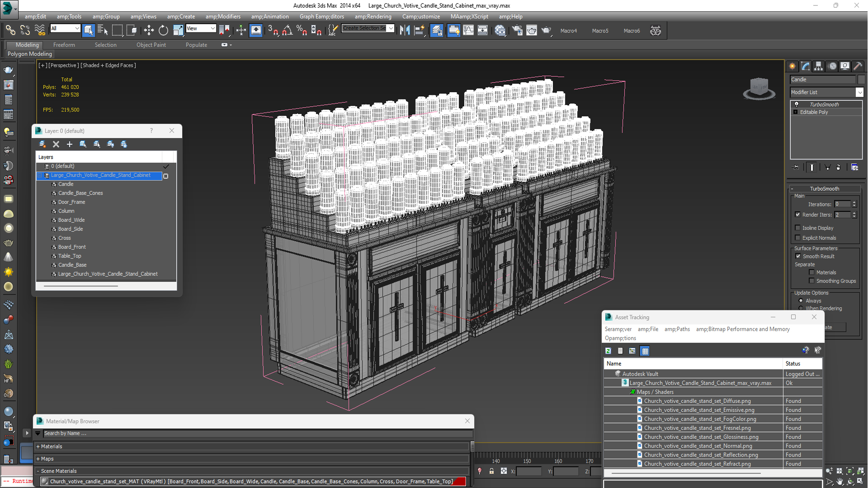This screenshot has width=868, height=488.
Task: Activate the Bind to Space Warp tool
Action: pos(40,30)
